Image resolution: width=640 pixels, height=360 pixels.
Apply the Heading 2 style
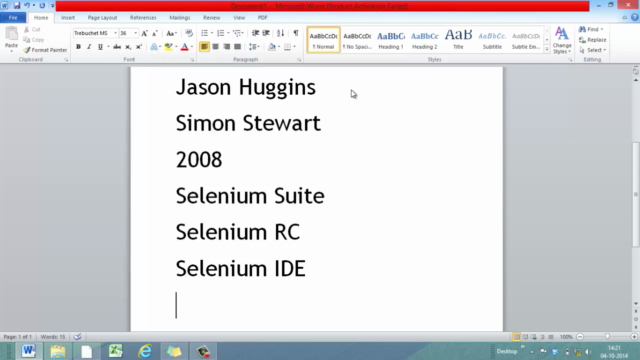pyautogui.click(x=424, y=40)
